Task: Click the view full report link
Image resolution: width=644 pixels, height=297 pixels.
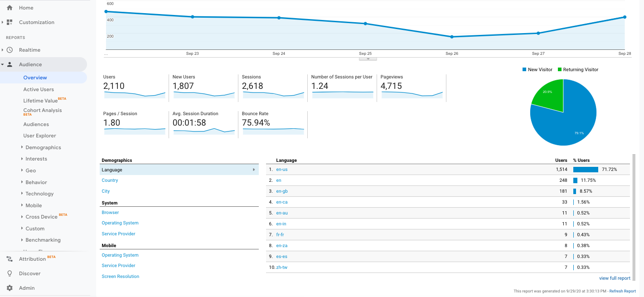Action: (615, 278)
